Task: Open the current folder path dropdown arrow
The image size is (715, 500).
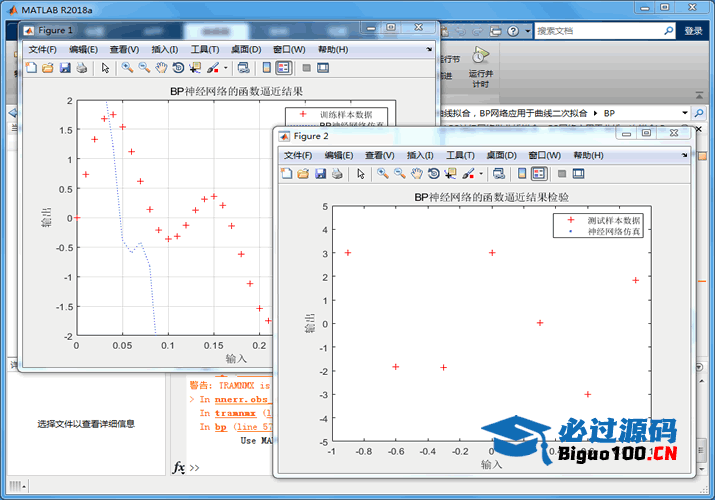Action: pyautogui.click(x=685, y=113)
